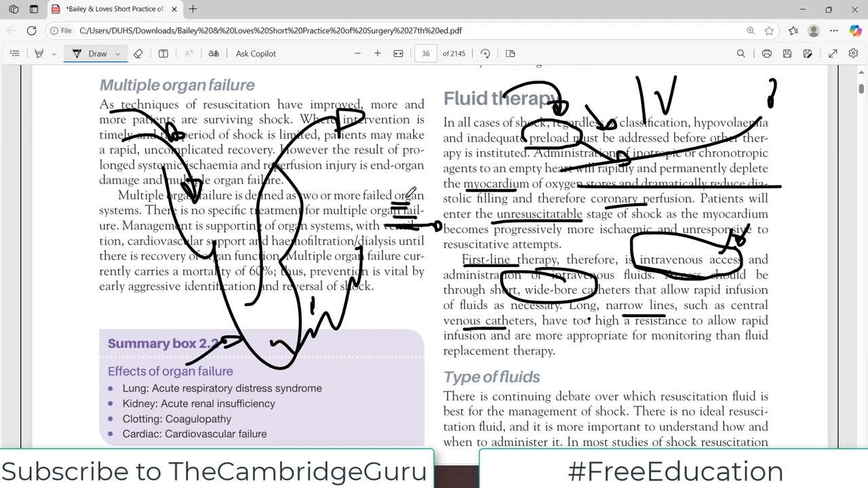Select the Bailey & Loves PDF tab

[114, 9]
